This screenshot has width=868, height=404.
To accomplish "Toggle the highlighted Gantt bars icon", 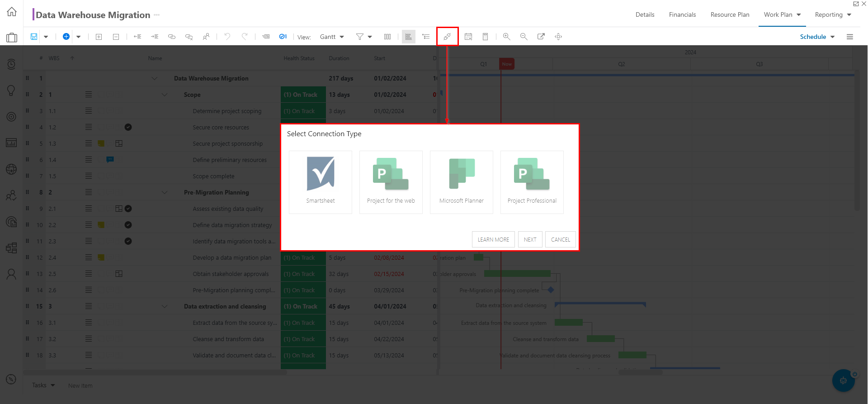I will (x=409, y=37).
